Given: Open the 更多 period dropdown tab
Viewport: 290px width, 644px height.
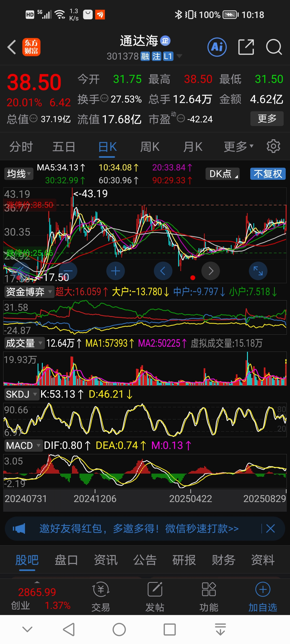Looking at the screenshot, I should pyautogui.click(x=239, y=147).
